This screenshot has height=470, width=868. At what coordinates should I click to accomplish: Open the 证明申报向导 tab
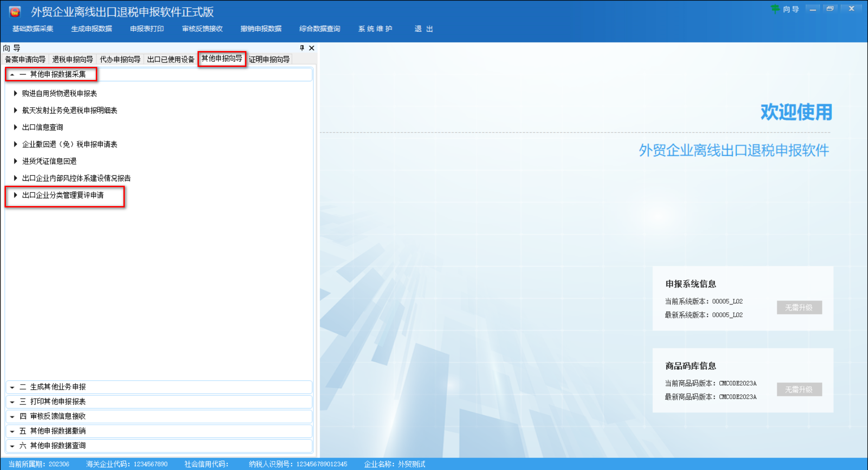pyautogui.click(x=270, y=59)
